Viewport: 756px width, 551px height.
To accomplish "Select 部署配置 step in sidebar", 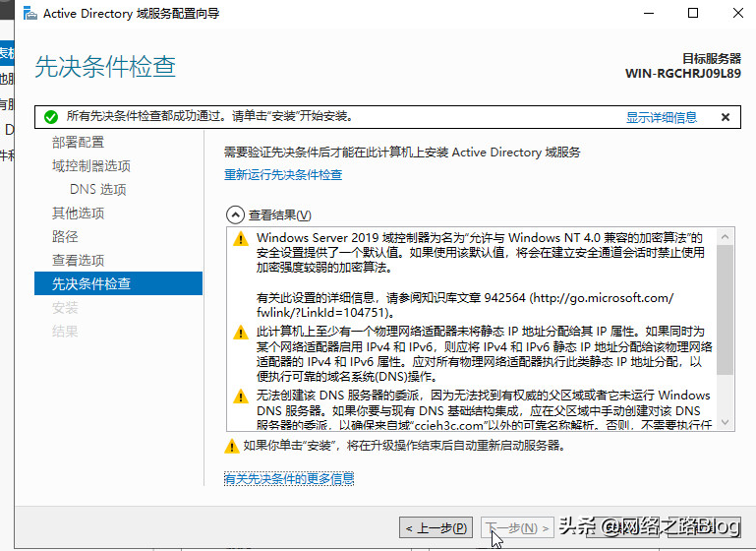I will click(x=78, y=143).
